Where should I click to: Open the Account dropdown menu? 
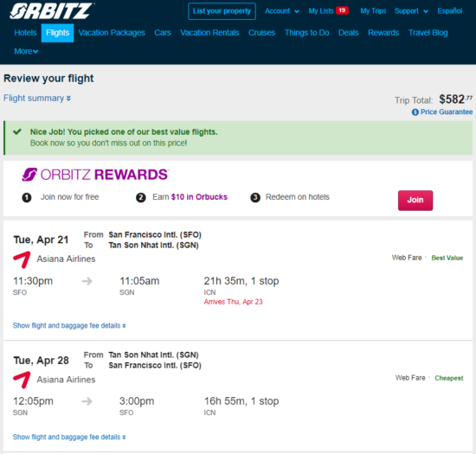282,11
